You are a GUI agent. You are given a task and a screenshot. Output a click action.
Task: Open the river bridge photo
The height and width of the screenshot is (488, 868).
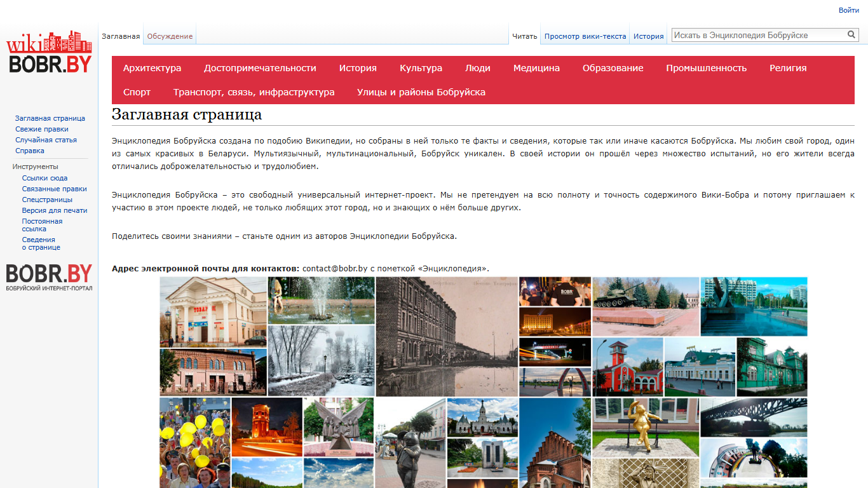[754, 417]
